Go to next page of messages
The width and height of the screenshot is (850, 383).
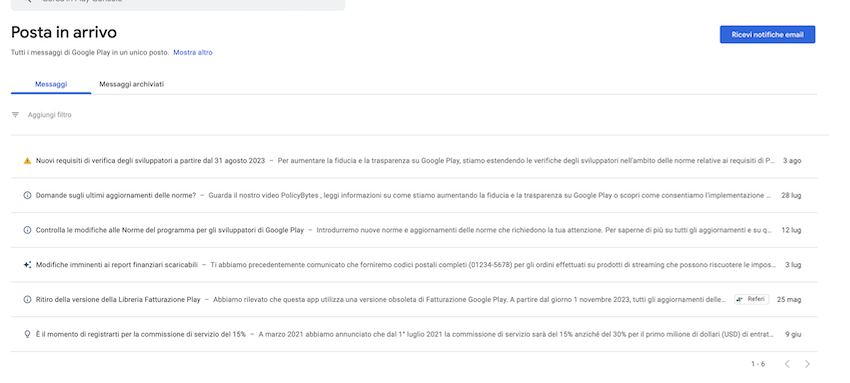[807, 364]
